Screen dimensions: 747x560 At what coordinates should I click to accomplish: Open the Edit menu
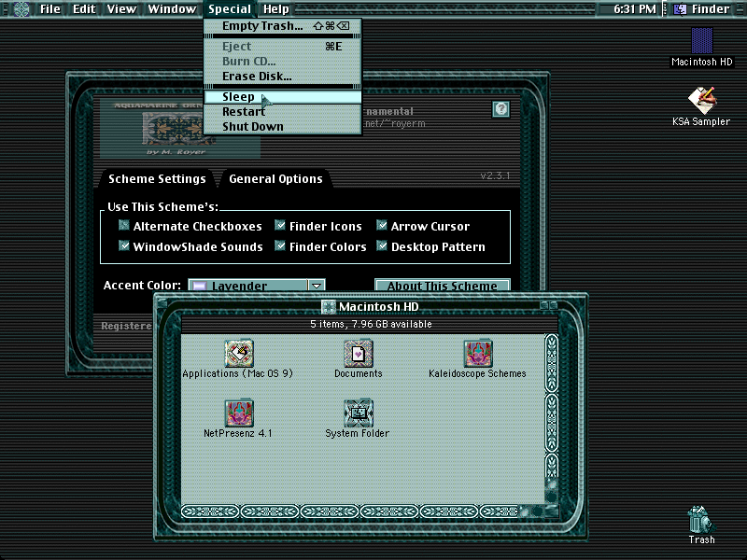tap(84, 8)
